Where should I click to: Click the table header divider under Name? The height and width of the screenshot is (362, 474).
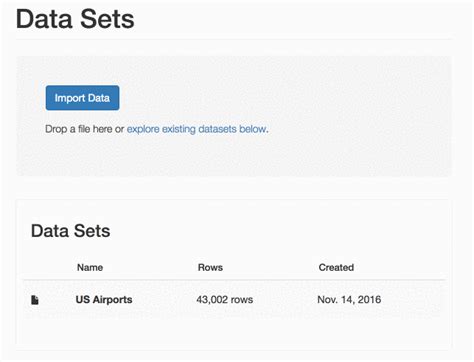pyautogui.click(x=133, y=280)
